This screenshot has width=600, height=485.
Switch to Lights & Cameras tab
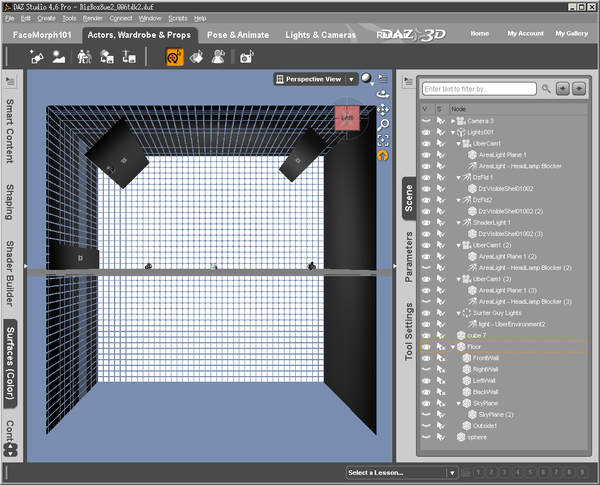[320, 35]
